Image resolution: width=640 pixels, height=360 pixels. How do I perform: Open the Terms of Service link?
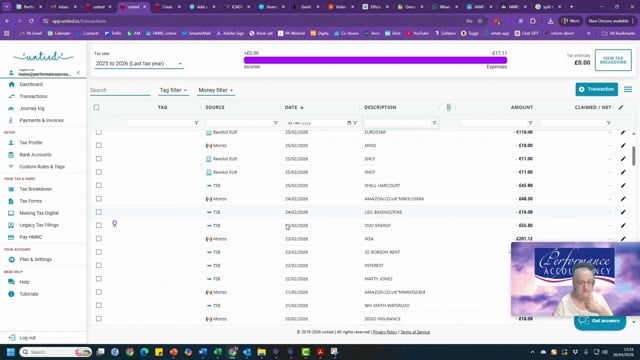coord(415,332)
